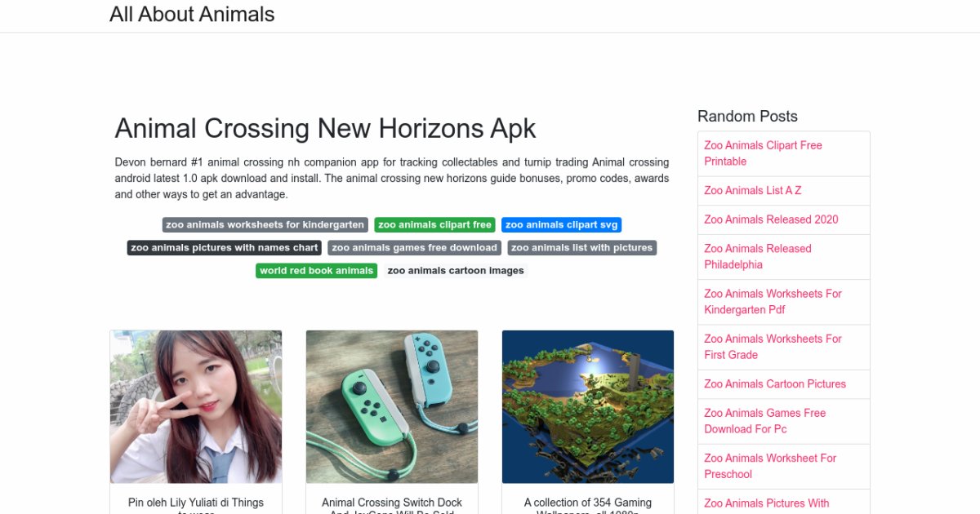
Task: Click the blue zoo animals clipart svg tag
Action: [561, 225]
